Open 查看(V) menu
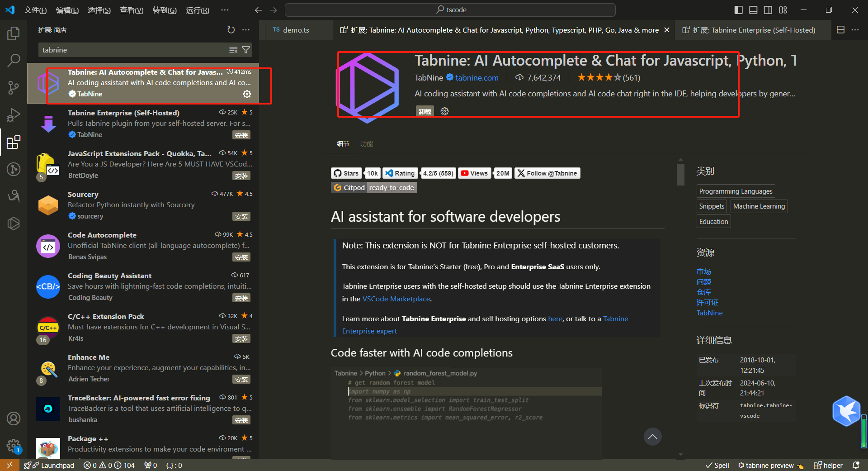 coord(132,10)
